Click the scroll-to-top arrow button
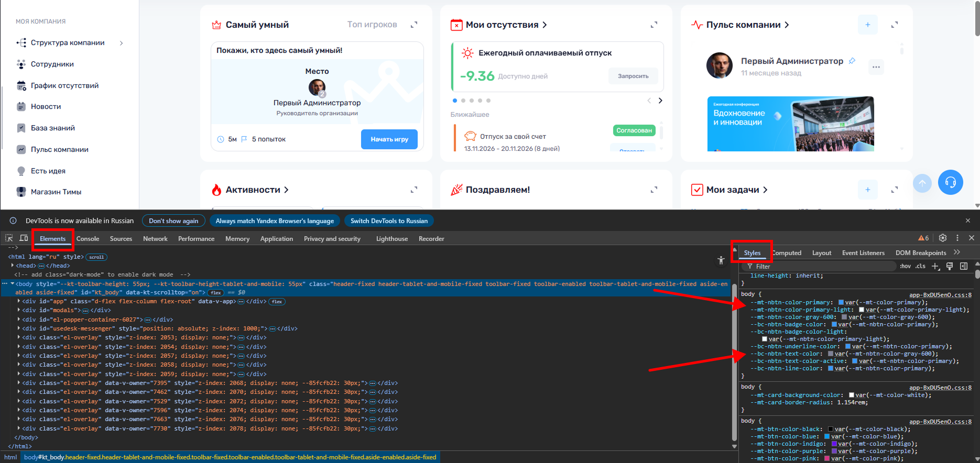980x463 pixels. [x=922, y=183]
